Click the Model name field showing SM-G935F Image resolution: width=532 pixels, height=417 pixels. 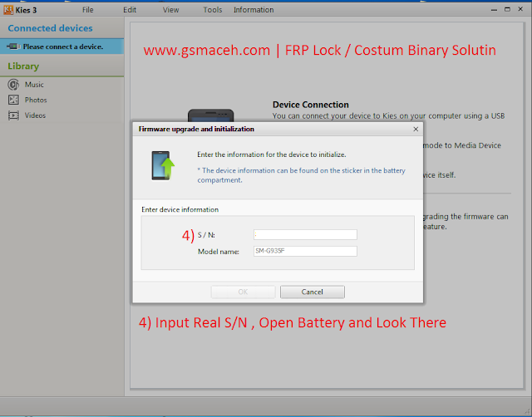coord(305,251)
